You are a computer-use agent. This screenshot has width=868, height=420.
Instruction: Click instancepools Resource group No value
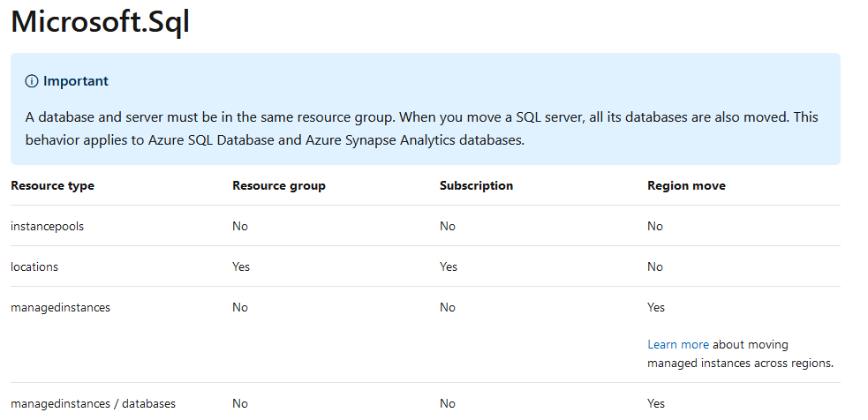point(240,226)
